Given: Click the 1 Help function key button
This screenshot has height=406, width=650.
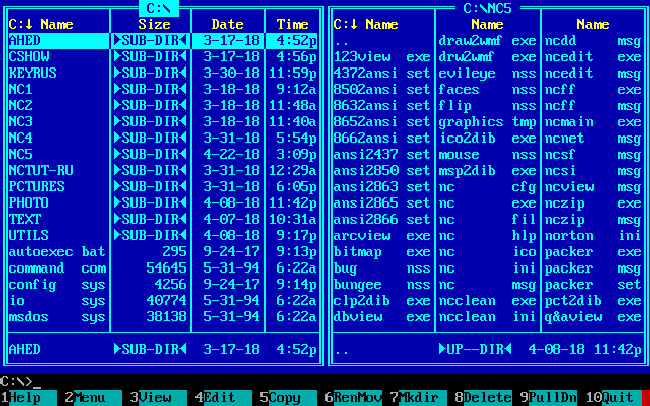Looking at the screenshot, I should coord(29,398).
